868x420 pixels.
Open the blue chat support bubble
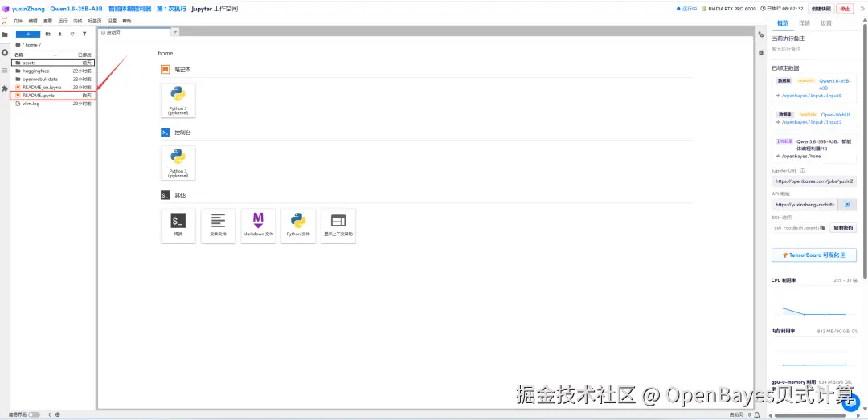point(851,403)
